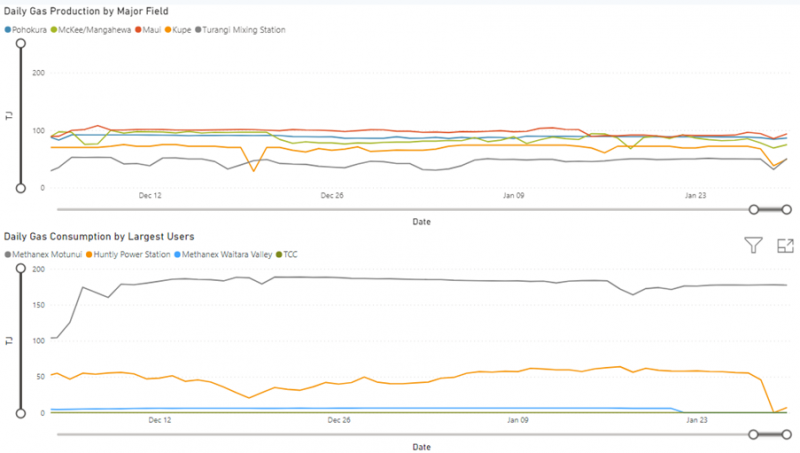The image size is (800, 453).
Task: Click the production chart horizontal date slider track
Action: 400,209
